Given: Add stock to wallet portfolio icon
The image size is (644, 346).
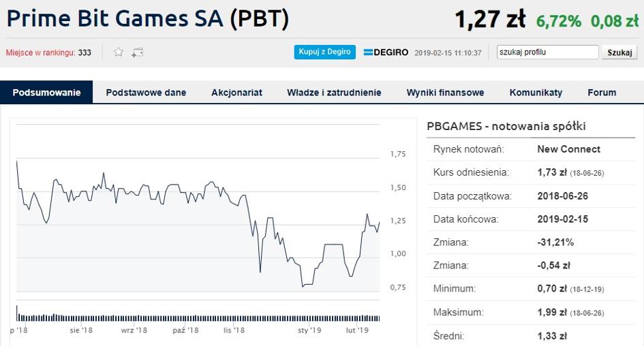Looking at the screenshot, I should 137,52.
